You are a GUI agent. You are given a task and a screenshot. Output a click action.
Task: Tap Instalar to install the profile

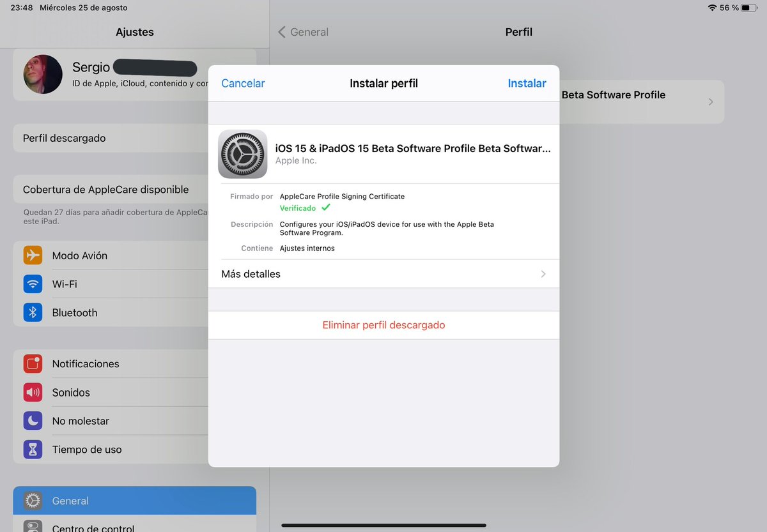527,83
